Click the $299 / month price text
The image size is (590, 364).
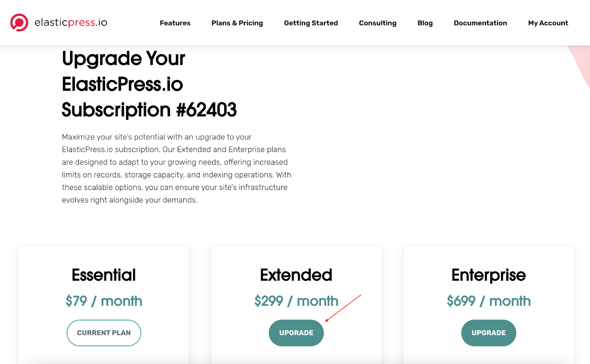pyautogui.click(x=296, y=301)
